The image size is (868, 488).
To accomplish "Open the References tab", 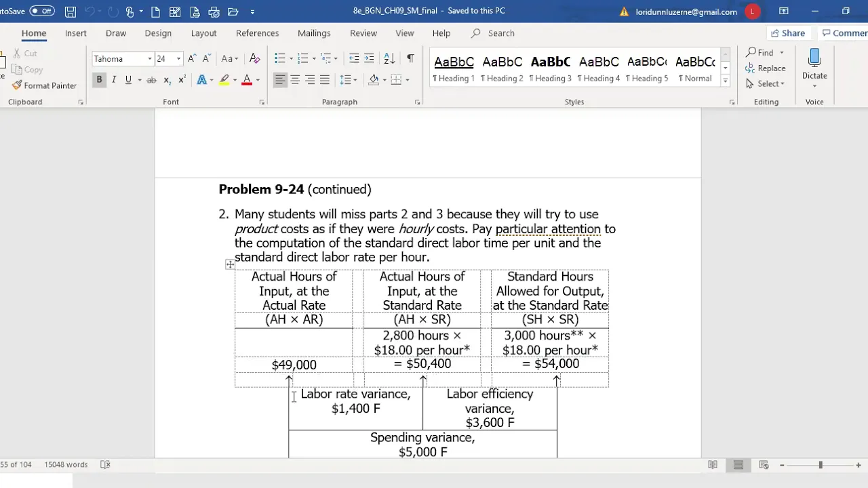I will point(257,33).
